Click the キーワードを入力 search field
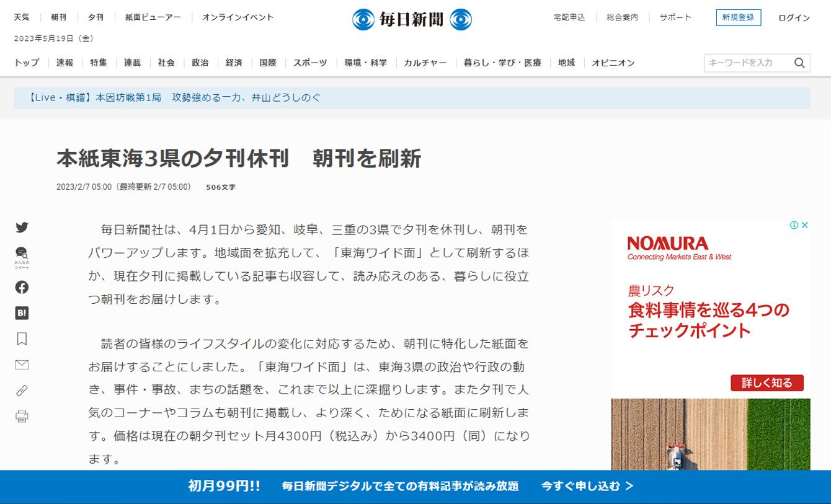Viewport: 831px width, 504px height. pyautogui.click(x=747, y=63)
